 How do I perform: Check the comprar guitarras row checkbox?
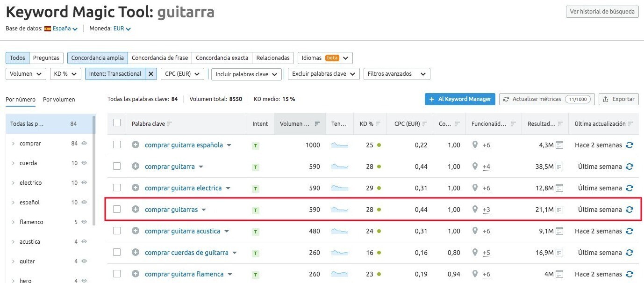[x=117, y=210]
